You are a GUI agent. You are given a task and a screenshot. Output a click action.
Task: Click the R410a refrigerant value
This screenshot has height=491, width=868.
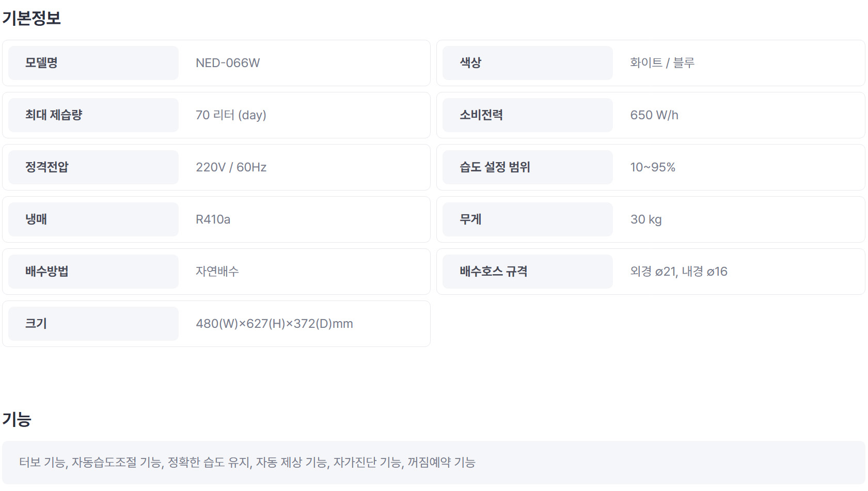[x=213, y=219]
